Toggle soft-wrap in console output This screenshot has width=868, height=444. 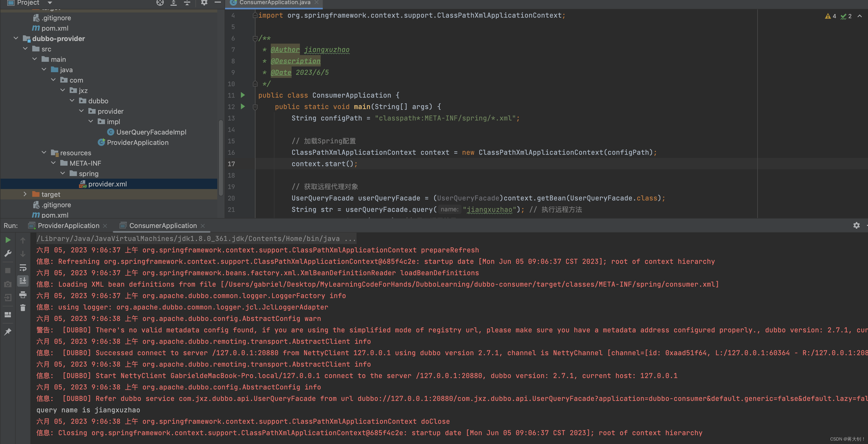click(23, 268)
